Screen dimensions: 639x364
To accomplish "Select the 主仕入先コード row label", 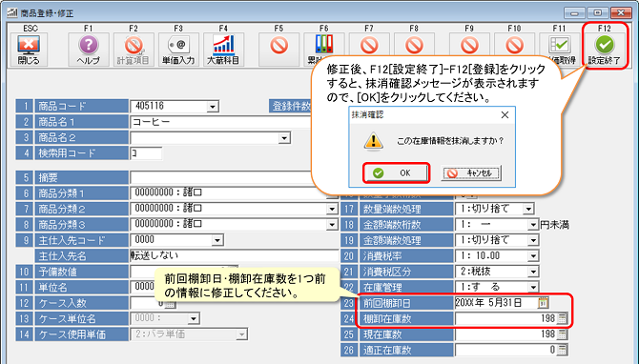I will tap(81, 240).
